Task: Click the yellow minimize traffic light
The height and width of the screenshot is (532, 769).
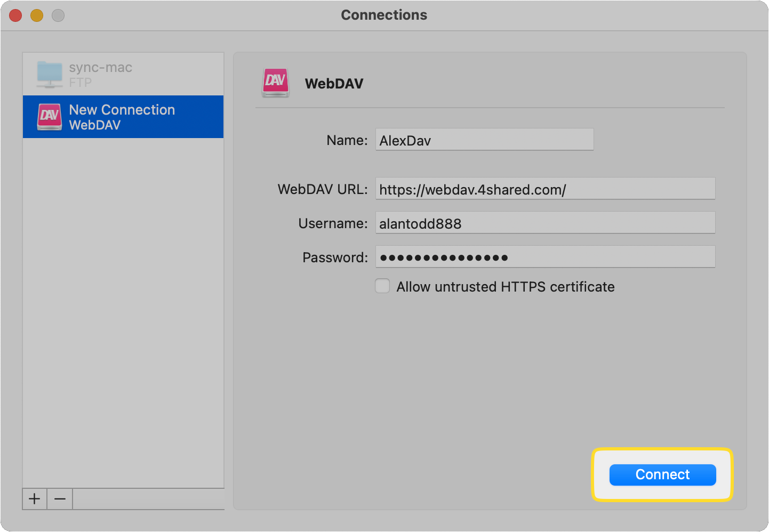Action: pos(36,15)
